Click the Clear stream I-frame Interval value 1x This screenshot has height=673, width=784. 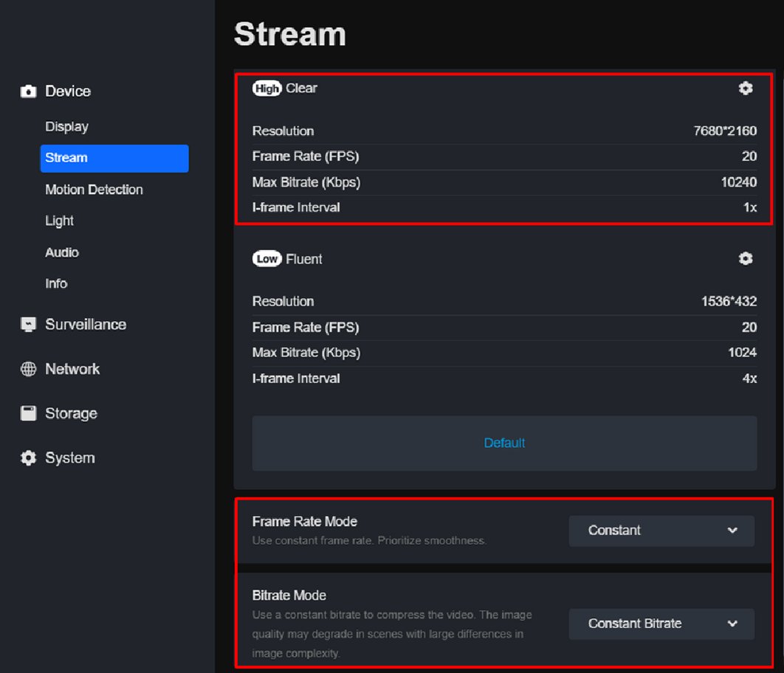point(749,207)
